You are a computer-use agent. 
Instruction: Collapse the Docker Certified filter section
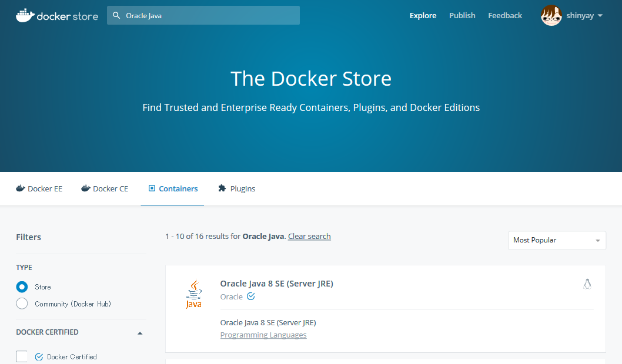click(140, 333)
